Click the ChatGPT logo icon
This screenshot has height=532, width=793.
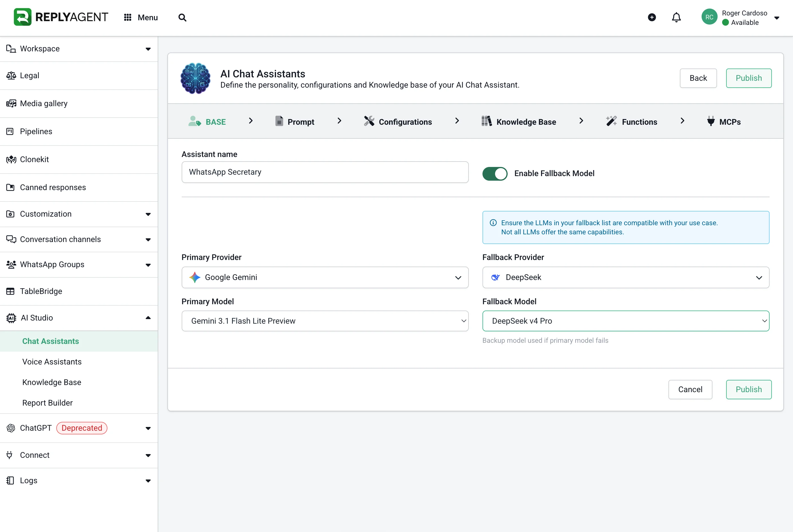click(11, 428)
